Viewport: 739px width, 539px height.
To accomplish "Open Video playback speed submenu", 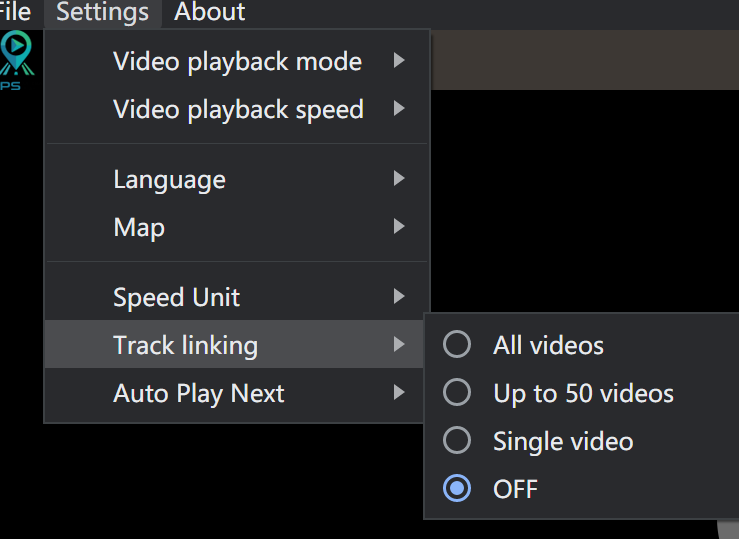I will 238,109.
